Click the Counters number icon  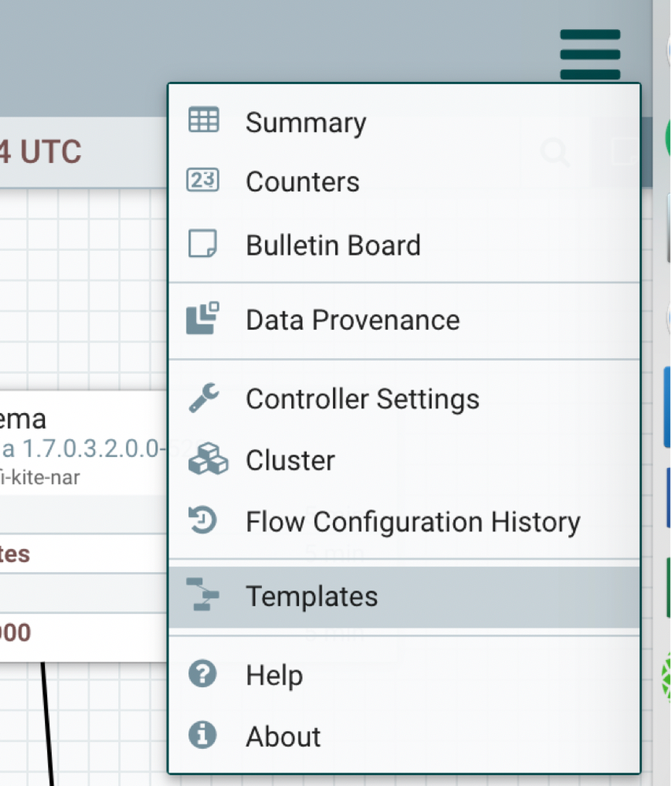click(203, 181)
